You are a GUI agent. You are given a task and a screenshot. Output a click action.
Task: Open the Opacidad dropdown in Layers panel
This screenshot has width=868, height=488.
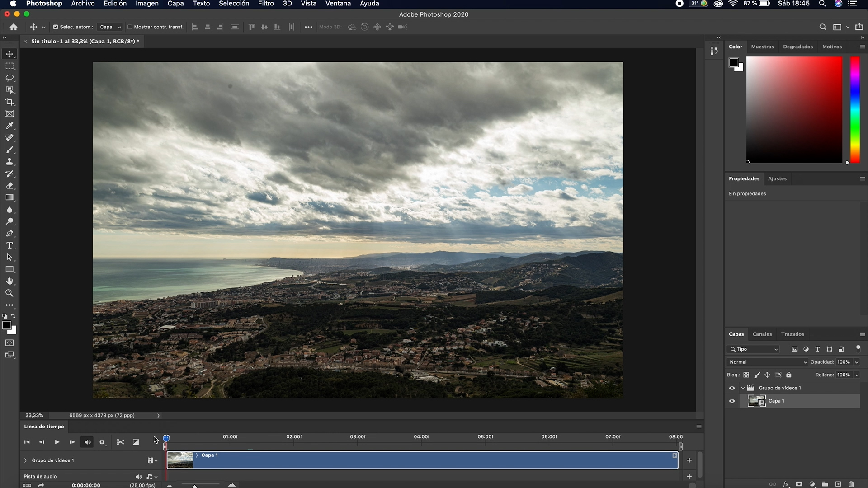(x=856, y=361)
